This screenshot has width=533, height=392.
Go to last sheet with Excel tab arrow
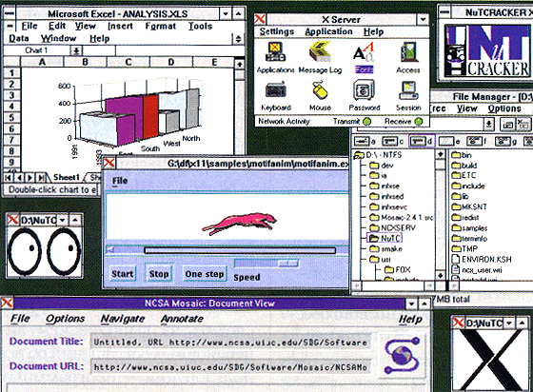(41, 178)
